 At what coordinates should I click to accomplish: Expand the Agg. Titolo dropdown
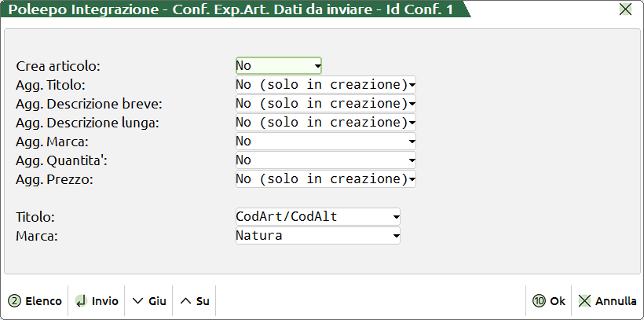tap(325, 84)
